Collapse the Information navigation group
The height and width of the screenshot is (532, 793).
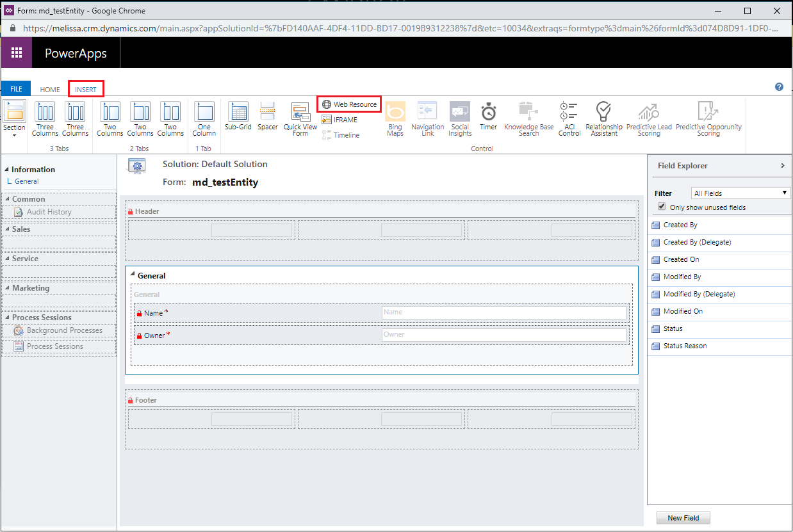[7, 170]
